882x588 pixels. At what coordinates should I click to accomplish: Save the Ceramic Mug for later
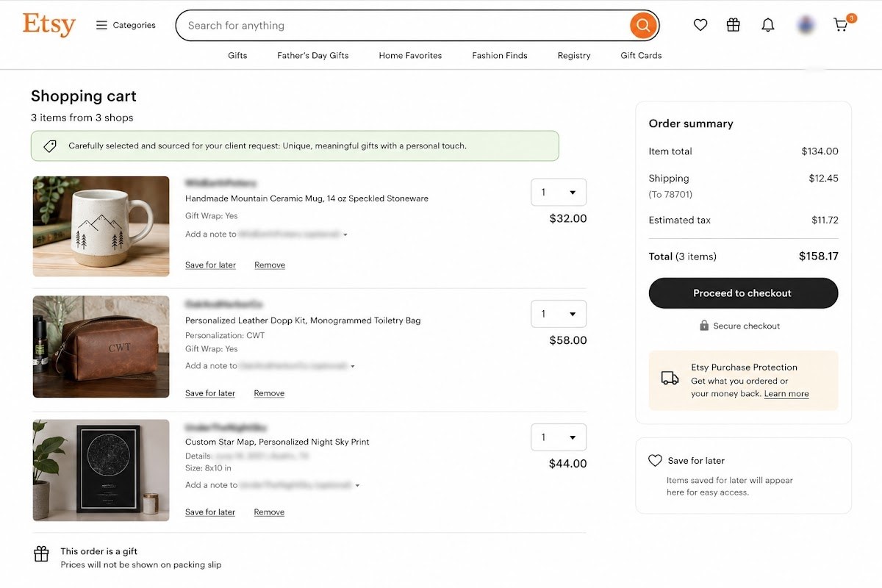210,265
